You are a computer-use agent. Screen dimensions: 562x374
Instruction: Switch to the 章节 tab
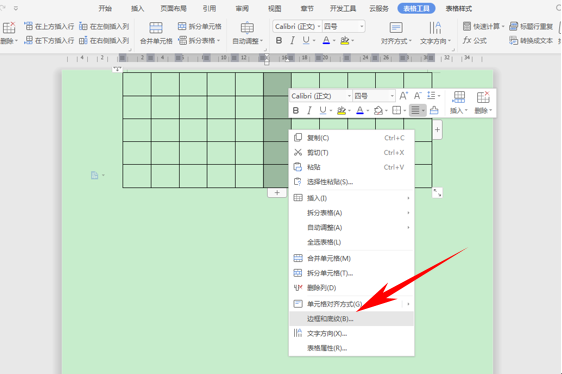(x=307, y=8)
